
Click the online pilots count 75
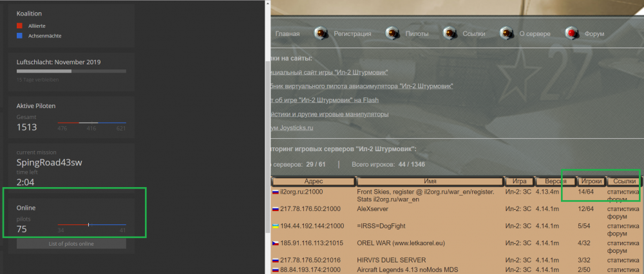coord(22,229)
